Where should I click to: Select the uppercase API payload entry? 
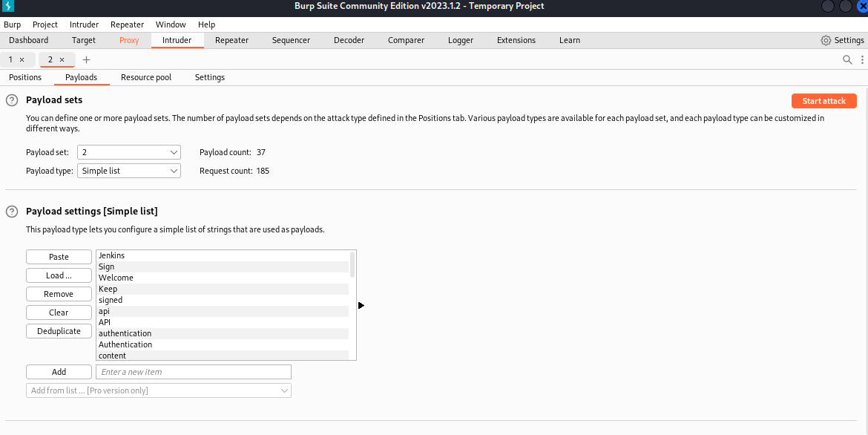[223, 322]
